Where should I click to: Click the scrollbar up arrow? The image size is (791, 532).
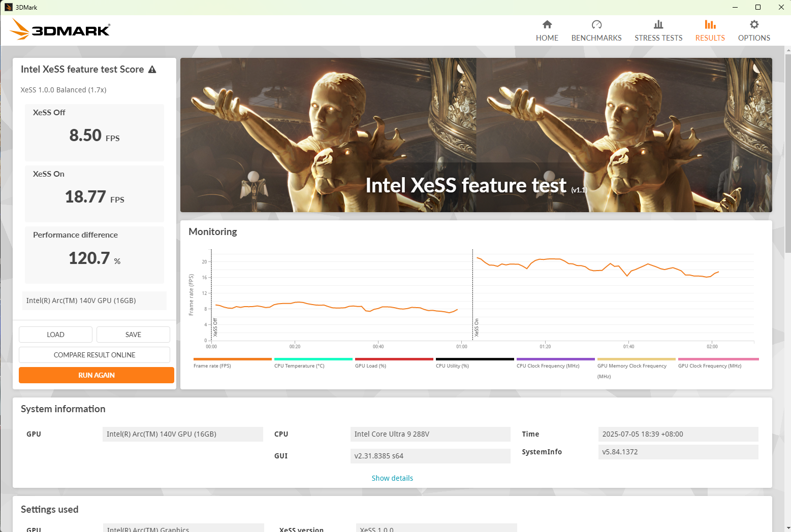(788, 50)
